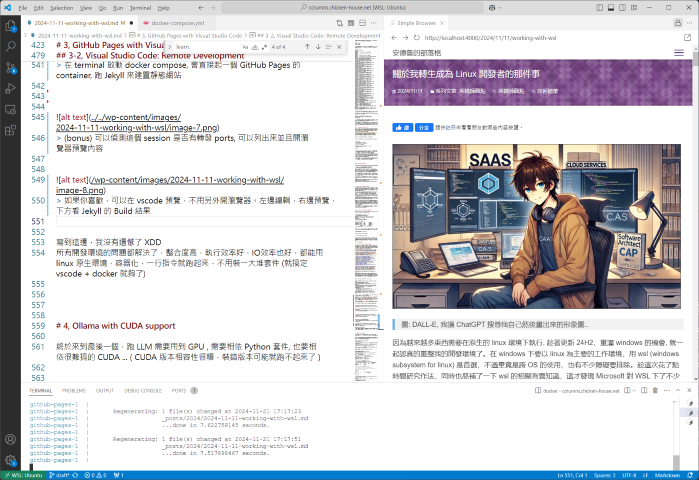699x480 pixels.
Task: Go back using title bar arrow
Action: (x=201, y=8)
